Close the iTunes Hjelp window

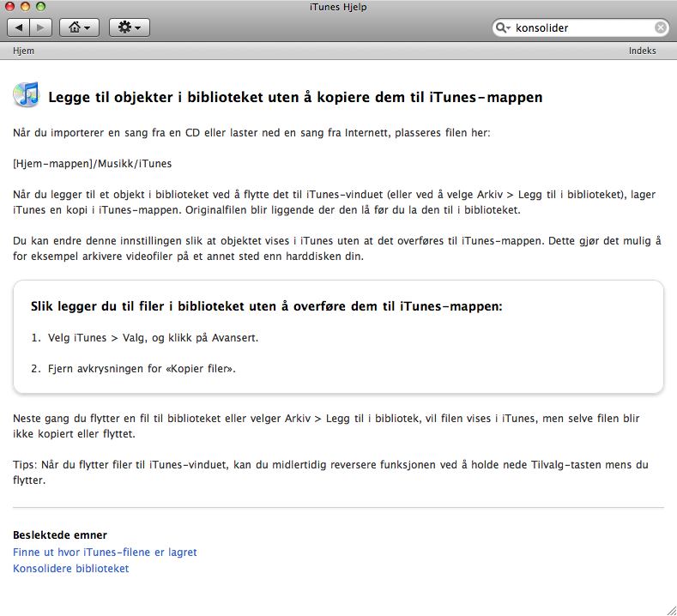(x=10, y=7)
